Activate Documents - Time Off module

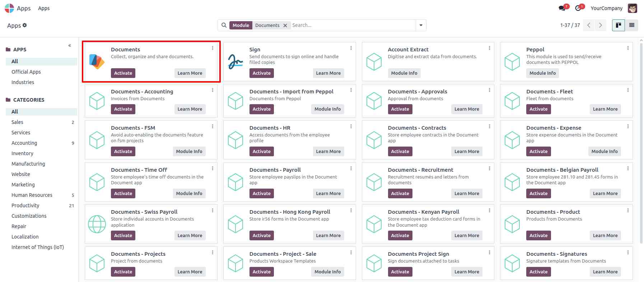(x=123, y=193)
